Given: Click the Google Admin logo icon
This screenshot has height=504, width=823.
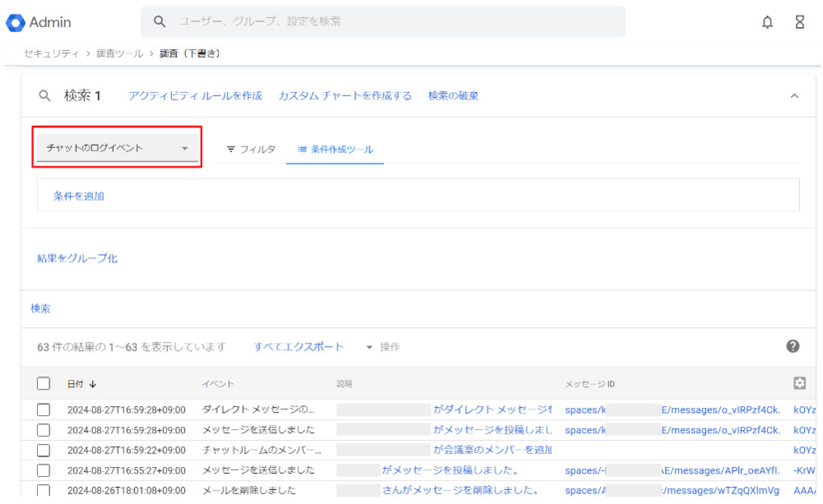Looking at the screenshot, I should [x=16, y=22].
